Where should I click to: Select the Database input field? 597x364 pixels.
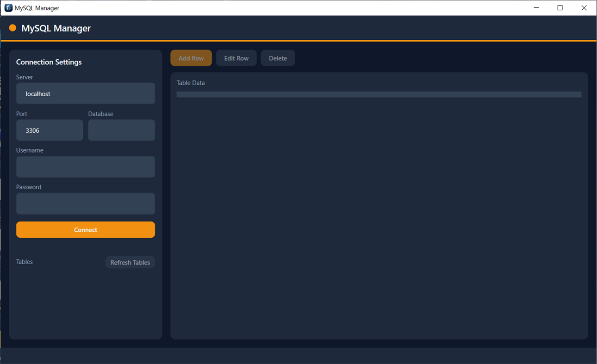tap(122, 130)
